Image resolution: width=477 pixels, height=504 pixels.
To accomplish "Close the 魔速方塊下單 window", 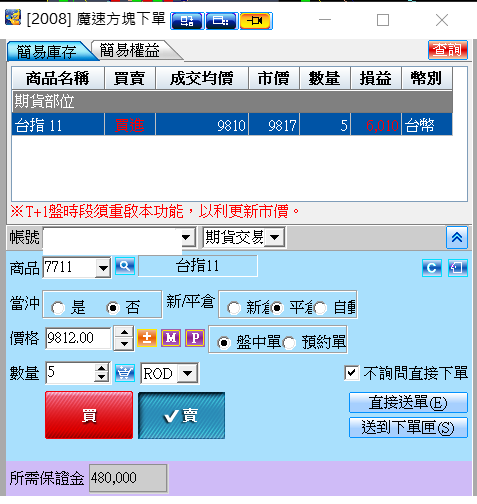I will 442,20.
